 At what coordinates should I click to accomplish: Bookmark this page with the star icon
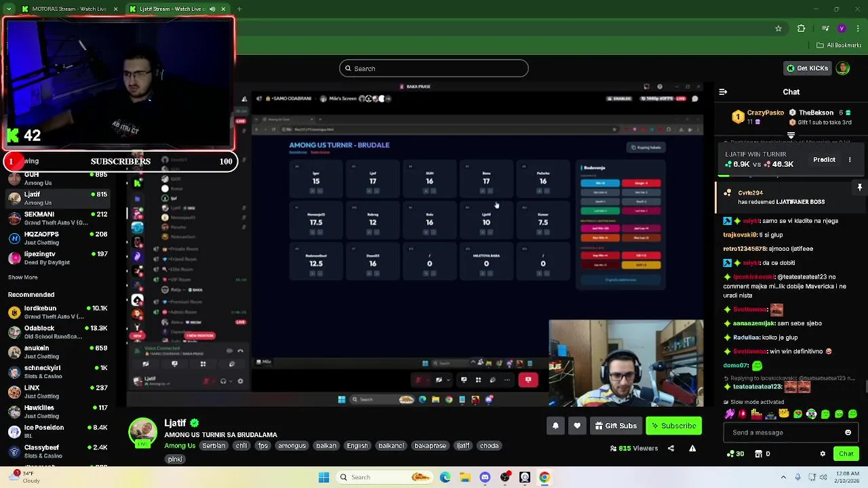778,28
